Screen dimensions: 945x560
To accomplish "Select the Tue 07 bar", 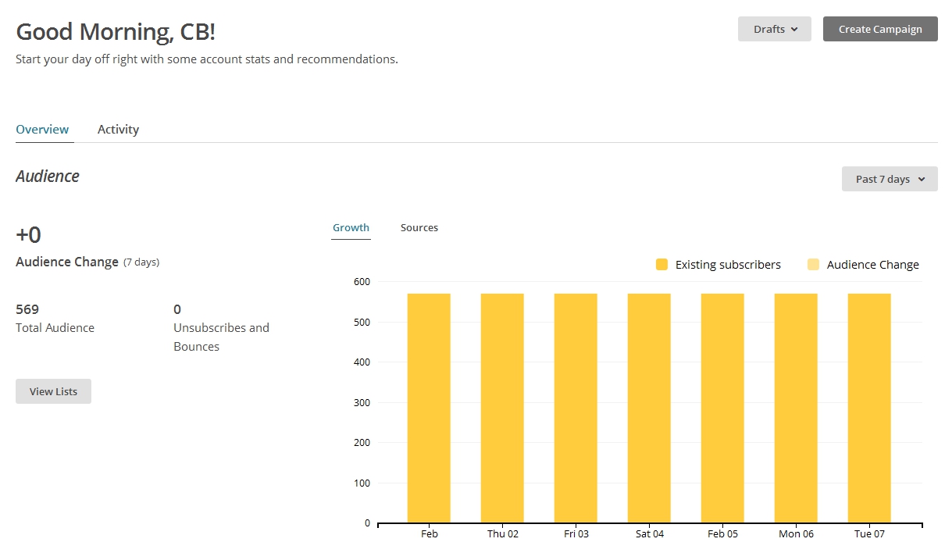I will pos(869,408).
